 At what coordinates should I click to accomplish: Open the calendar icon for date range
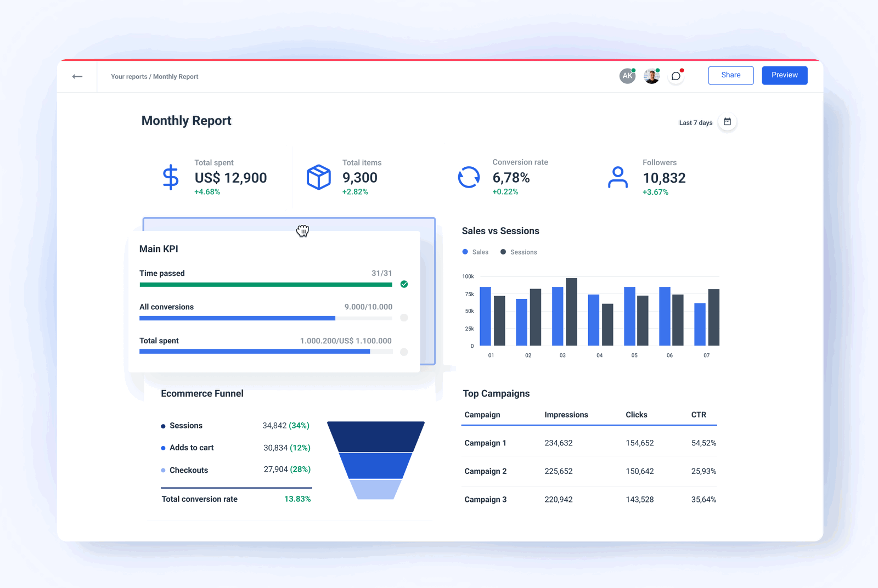point(727,122)
